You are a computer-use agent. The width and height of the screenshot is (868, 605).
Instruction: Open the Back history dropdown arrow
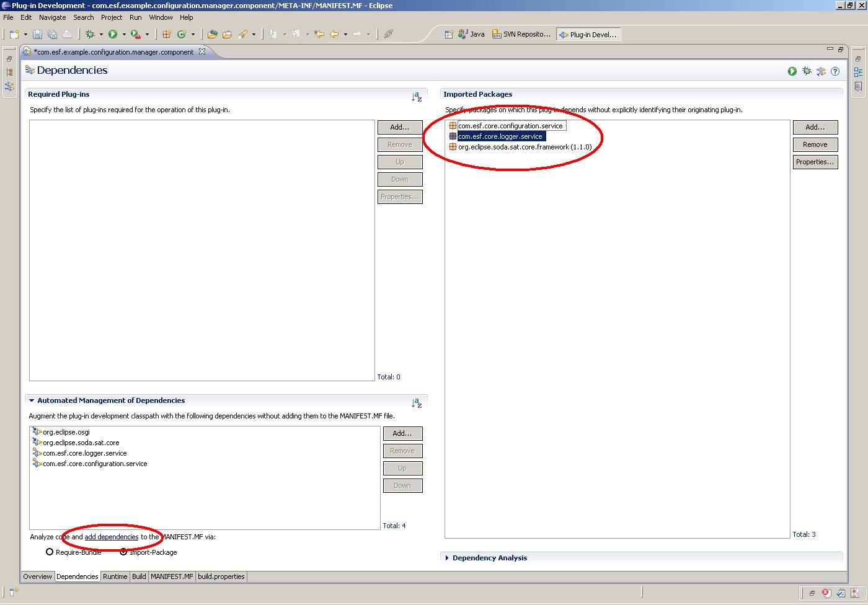click(x=345, y=34)
